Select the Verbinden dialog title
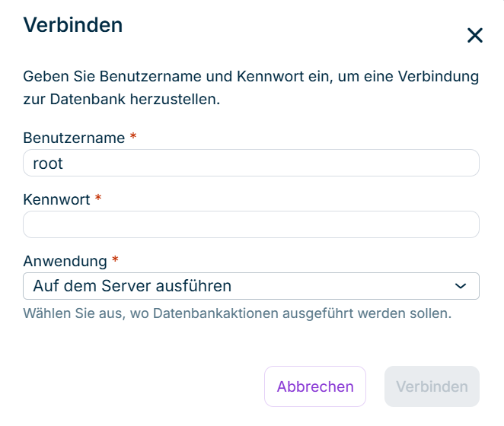The height and width of the screenshot is (426, 504). [73, 25]
